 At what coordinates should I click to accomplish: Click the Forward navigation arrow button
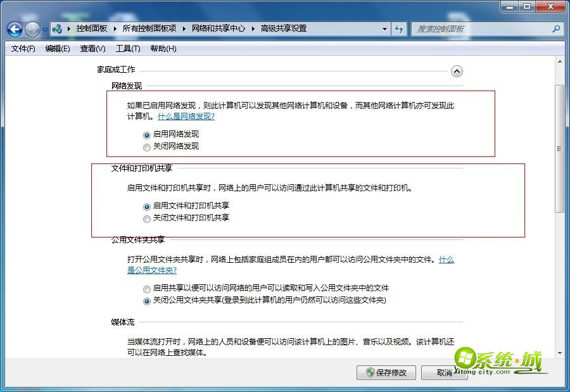(x=32, y=29)
